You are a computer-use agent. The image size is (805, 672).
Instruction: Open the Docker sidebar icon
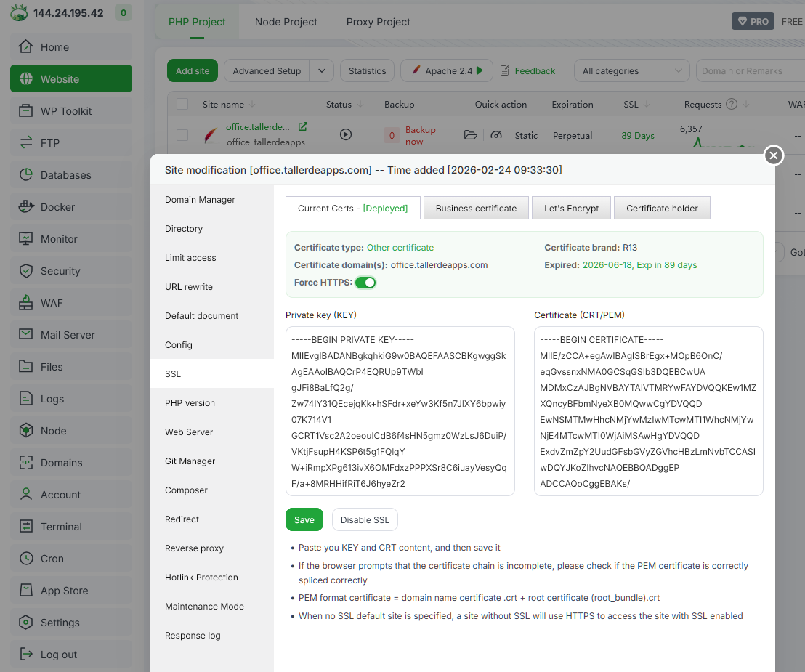(26, 207)
